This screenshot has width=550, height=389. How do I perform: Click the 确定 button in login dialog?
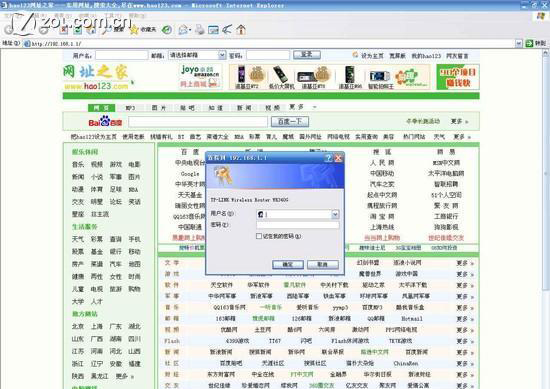(x=288, y=264)
